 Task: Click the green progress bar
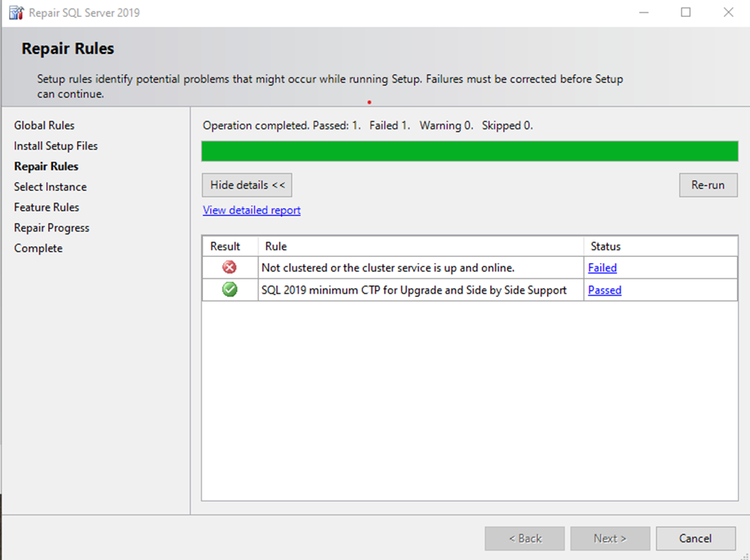(x=470, y=151)
